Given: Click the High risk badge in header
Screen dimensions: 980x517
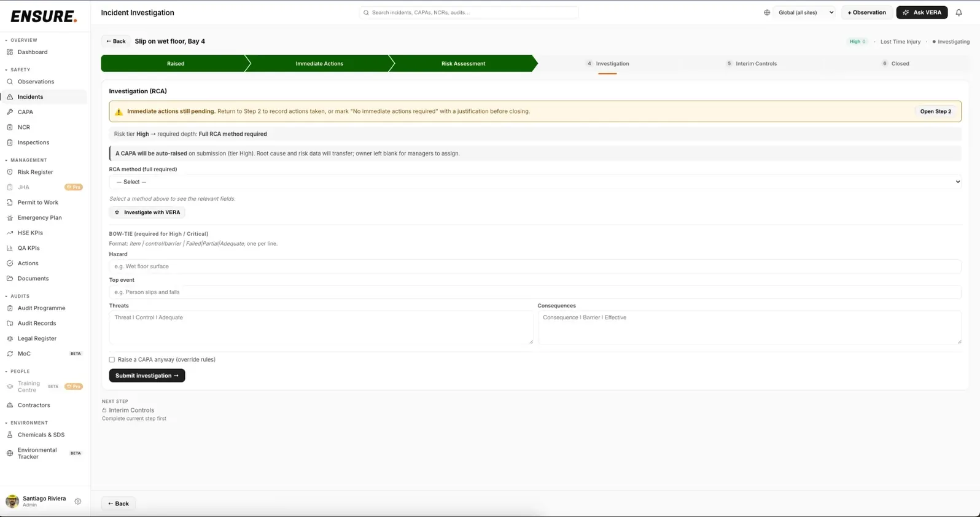Looking at the screenshot, I should pyautogui.click(x=857, y=42).
